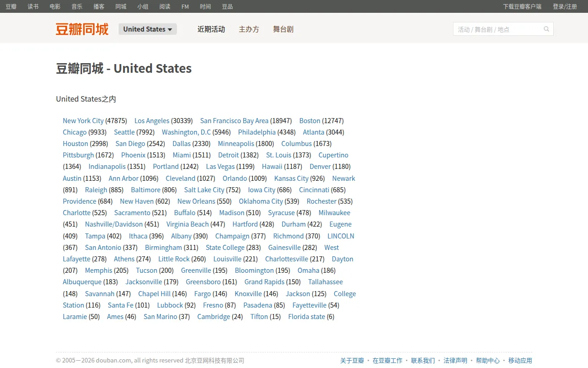Select the Los Angeles city link
The height and width of the screenshot is (368, 588).
click(152, 121)
